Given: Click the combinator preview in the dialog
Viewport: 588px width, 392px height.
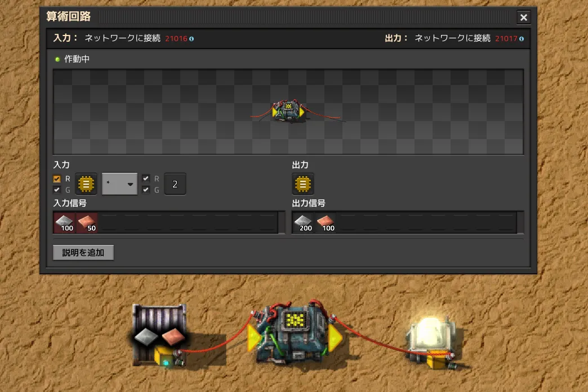Looking at the screenshot, I should [x=288, y=110].
